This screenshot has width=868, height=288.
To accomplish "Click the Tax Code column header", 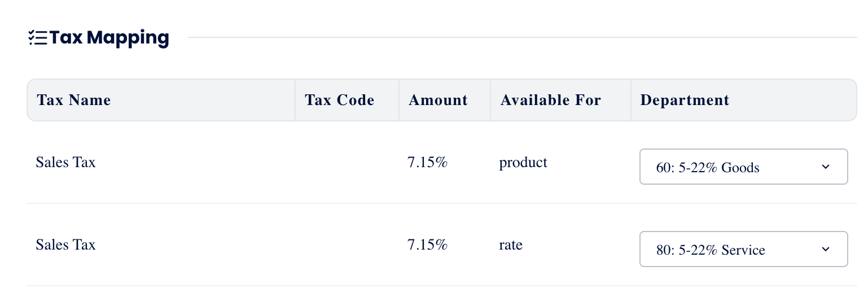I will pyautogui.click(x=340, y=101).
